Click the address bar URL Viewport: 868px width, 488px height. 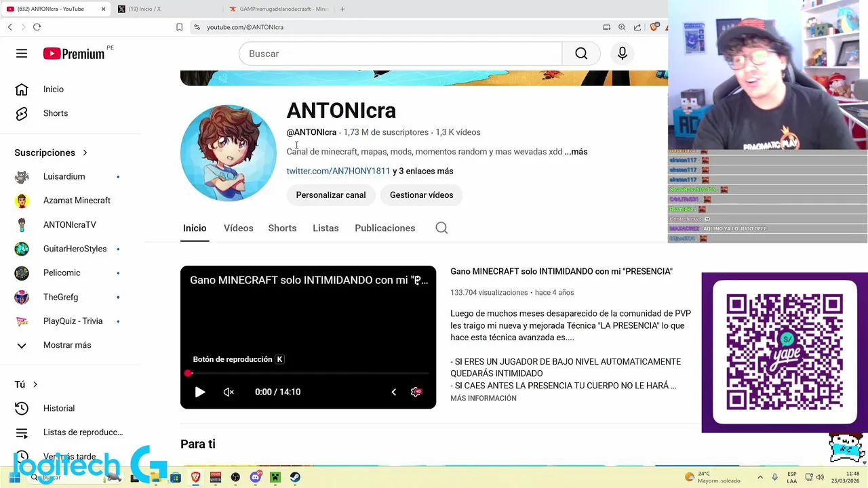point(245,27)
